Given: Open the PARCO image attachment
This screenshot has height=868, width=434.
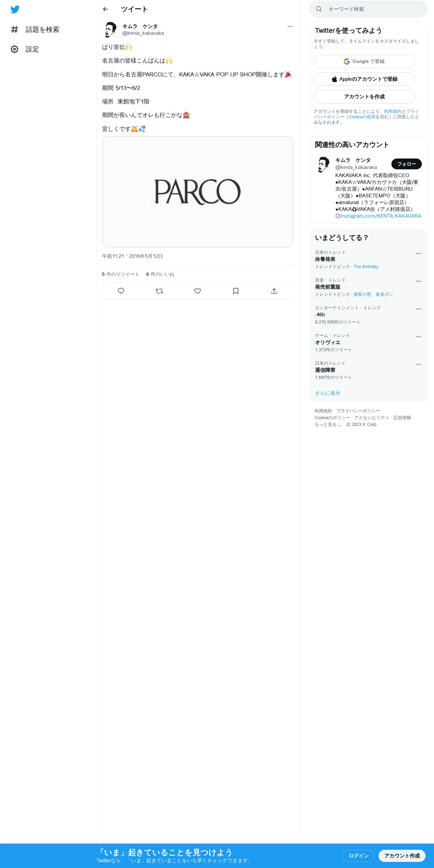Looking at the screenshot, I should (198, 192).
